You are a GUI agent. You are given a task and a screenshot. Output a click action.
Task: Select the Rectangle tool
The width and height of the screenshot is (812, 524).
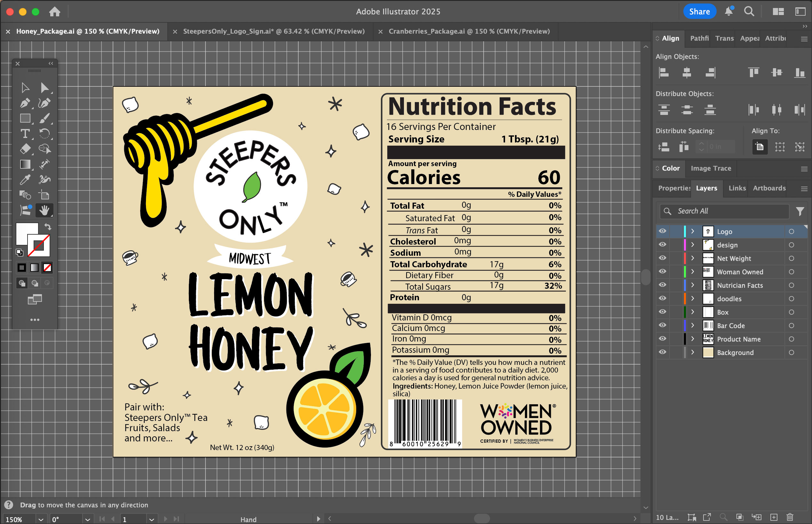[25, 118]
